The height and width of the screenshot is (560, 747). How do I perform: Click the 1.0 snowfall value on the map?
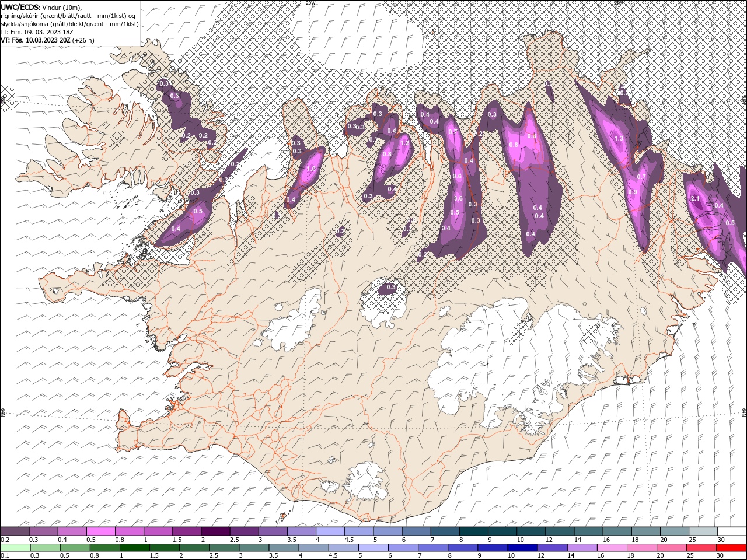click(x=311, y=169)
